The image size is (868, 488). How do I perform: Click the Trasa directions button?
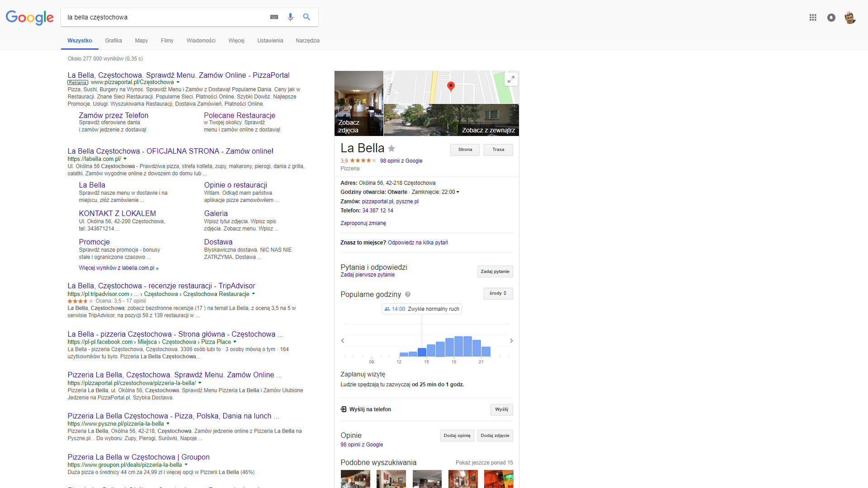click(498, 150)
